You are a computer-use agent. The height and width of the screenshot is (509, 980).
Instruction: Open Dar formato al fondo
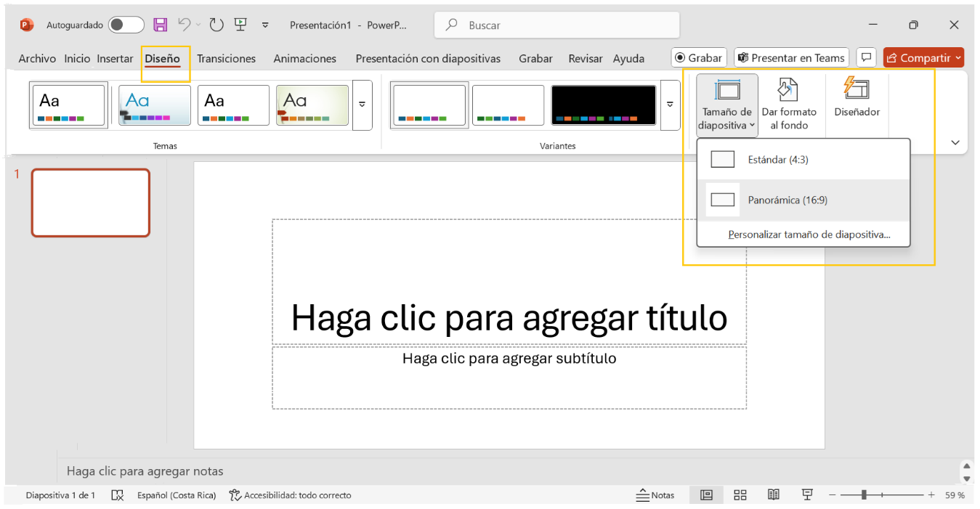pyautogui.click(x=789, y=105)
